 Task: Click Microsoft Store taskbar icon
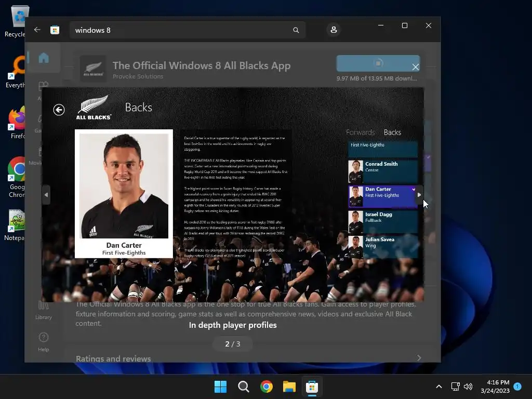click(x=312, y=387)
